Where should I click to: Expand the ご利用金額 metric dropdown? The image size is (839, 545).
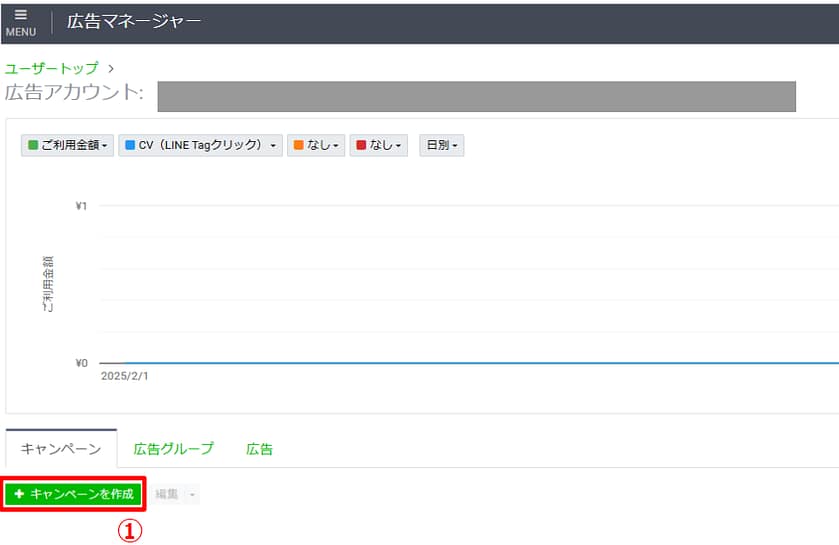(68, 146)
